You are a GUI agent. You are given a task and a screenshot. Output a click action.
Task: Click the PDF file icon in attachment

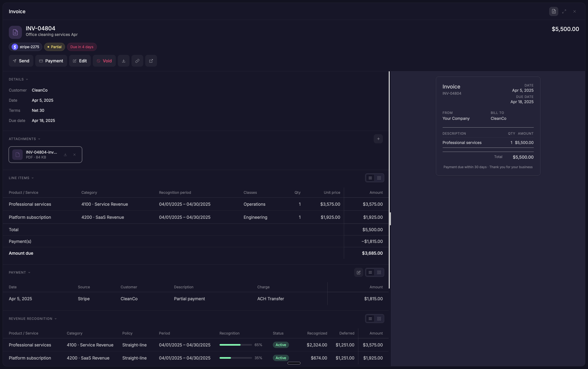pos(17,154)
